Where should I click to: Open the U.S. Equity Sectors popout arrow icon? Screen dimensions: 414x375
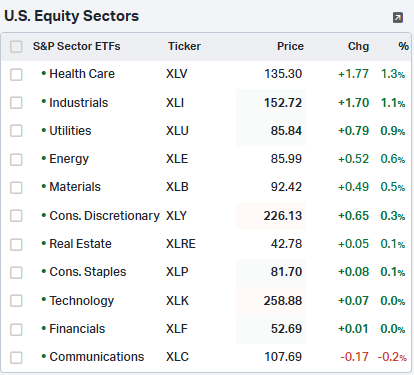pos(398,17)
